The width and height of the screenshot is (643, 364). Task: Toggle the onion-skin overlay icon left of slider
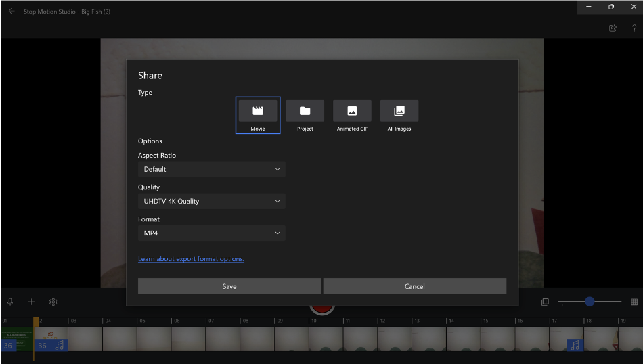[x=545, y=302]
